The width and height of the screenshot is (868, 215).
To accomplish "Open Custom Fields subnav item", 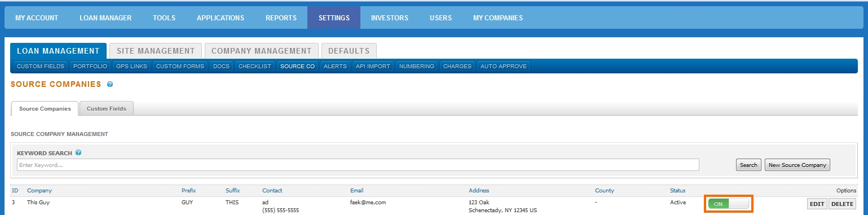I will tap(41, 67).
